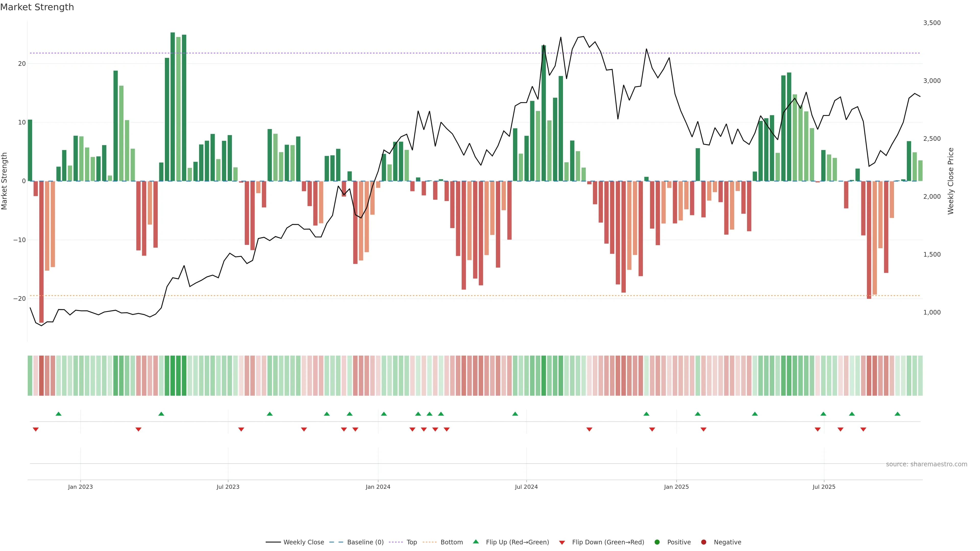
Task: Click the source: sharemaestro.com text
Action: [x=926, y=464]
